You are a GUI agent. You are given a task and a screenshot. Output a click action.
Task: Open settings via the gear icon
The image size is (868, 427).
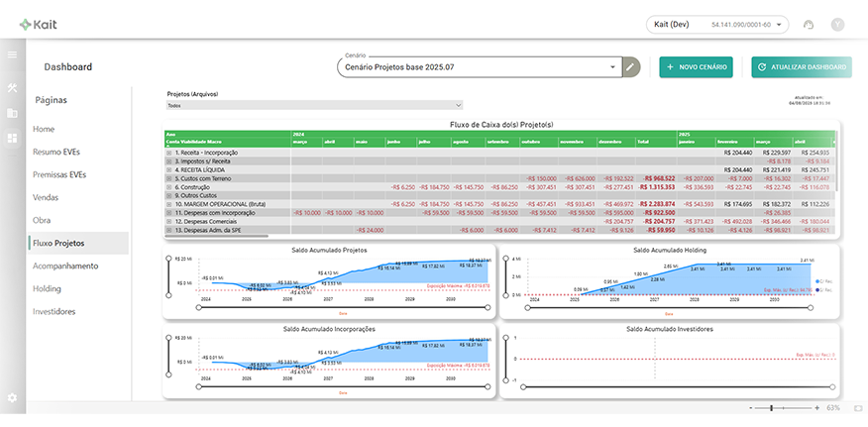(12, 397)
